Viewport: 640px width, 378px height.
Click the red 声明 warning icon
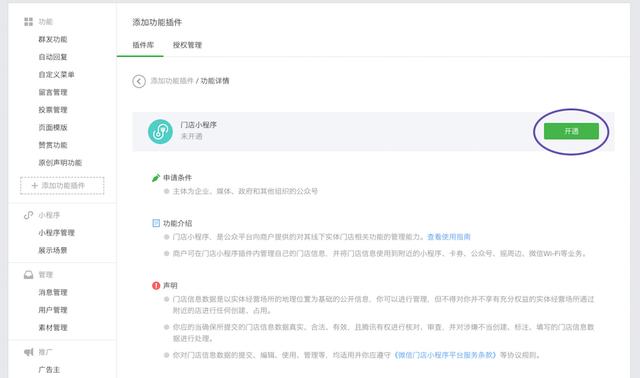point(156,285)
